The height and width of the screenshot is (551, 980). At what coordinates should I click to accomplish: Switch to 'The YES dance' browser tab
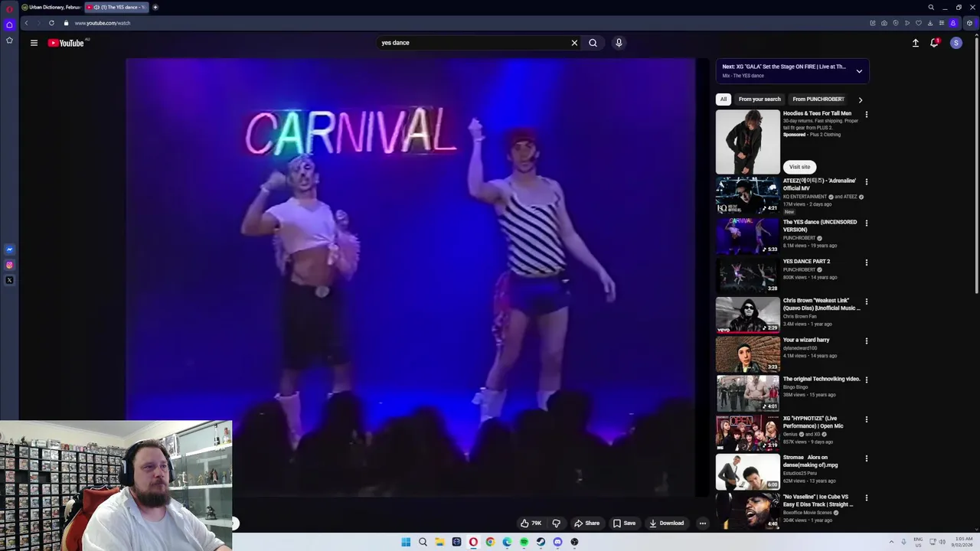click(116, 7)
